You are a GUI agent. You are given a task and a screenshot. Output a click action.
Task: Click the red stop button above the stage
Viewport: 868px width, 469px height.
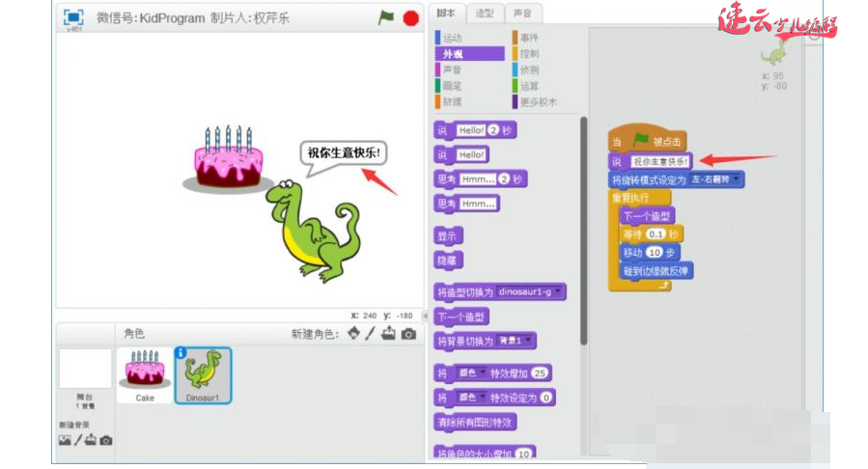coord(410,18)
